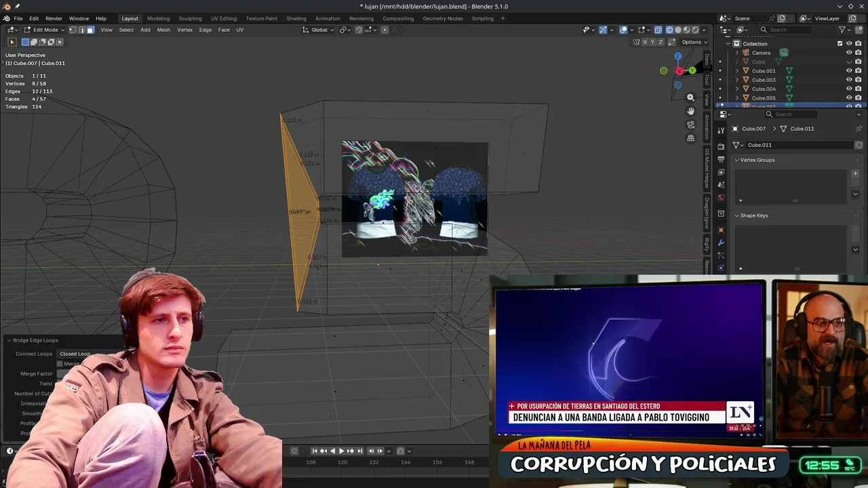
Task: Open the Vertex menu in viewport header
Action: [184, 30]
